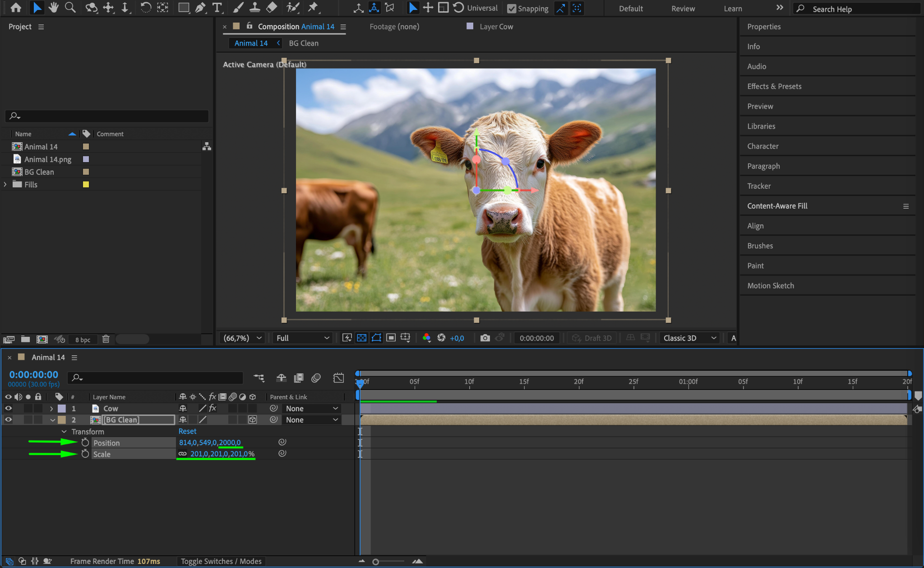Screen dimensions: 924x568
Task: Select the Zoom tool in toolbar
Action: click(x=70, y=8)
